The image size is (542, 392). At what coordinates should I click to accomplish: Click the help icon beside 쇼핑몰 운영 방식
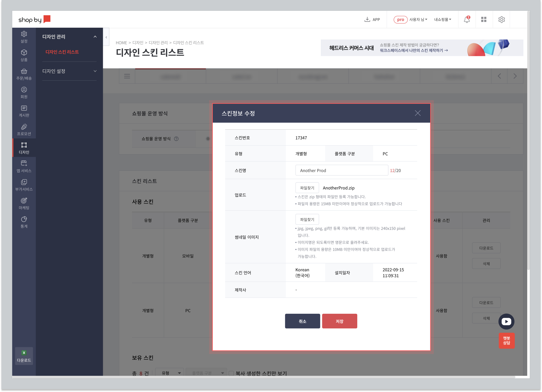click(x=176, y=139)
